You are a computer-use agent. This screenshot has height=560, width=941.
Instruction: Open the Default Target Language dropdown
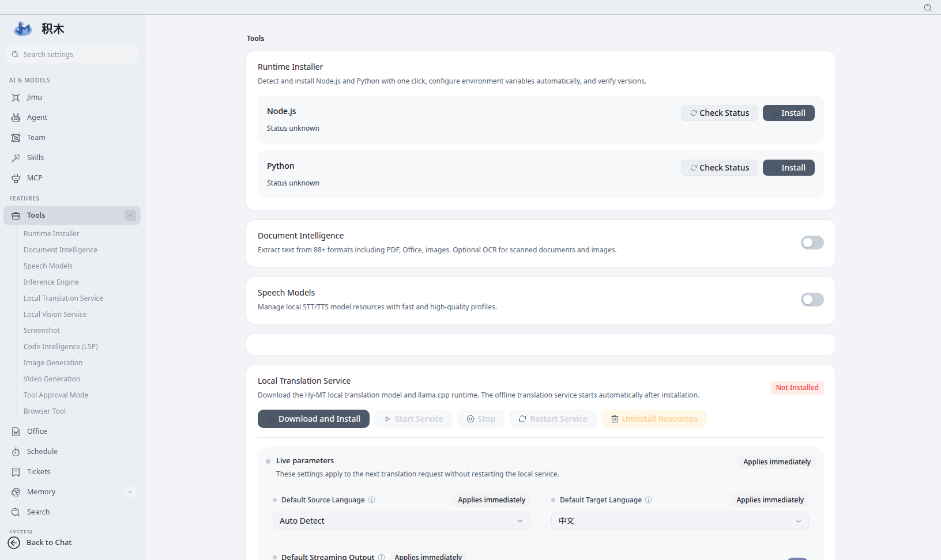point(680,521)
